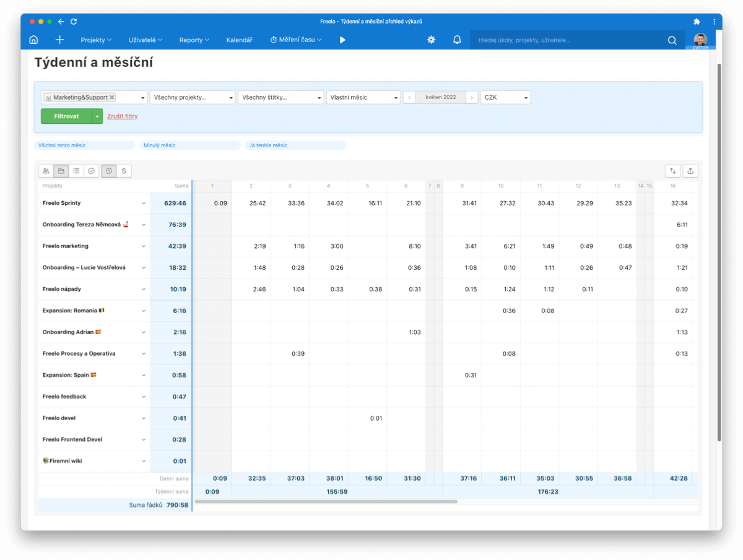Open the settings gear icon
This screenshot has height=560, width=743.
(432, 40)
